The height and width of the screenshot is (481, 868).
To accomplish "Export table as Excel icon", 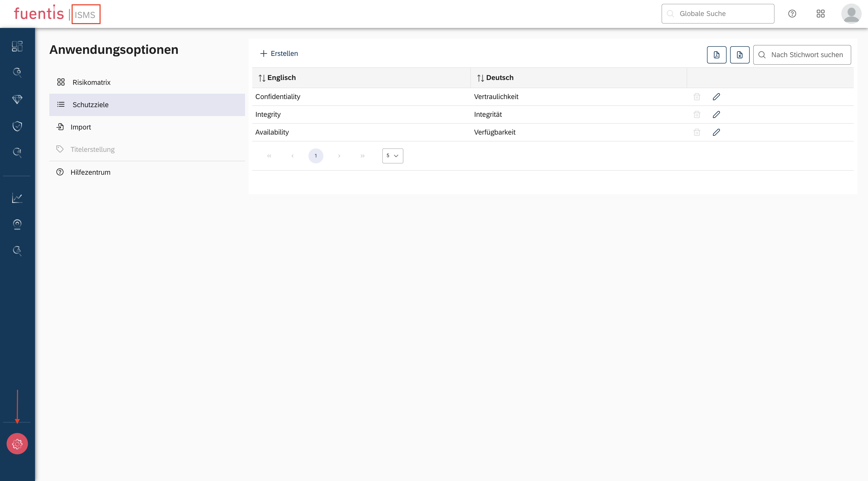I will coord(739,55).
